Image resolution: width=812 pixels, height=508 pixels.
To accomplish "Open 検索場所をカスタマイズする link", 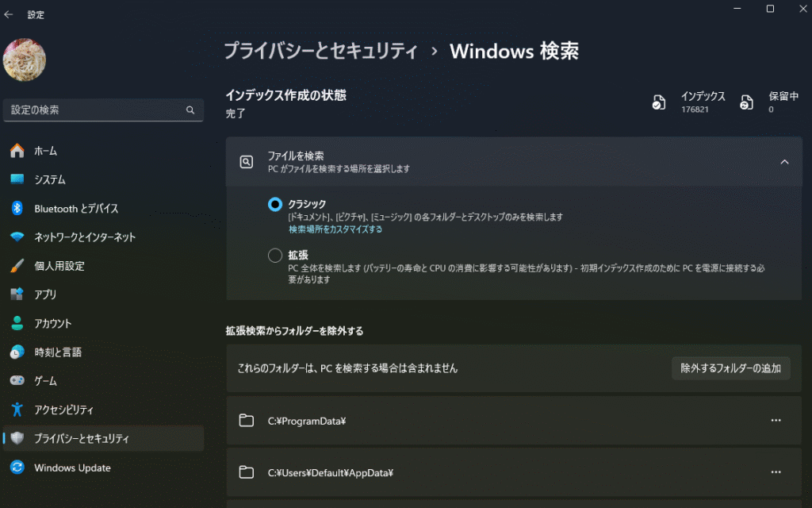I will 335,229.
